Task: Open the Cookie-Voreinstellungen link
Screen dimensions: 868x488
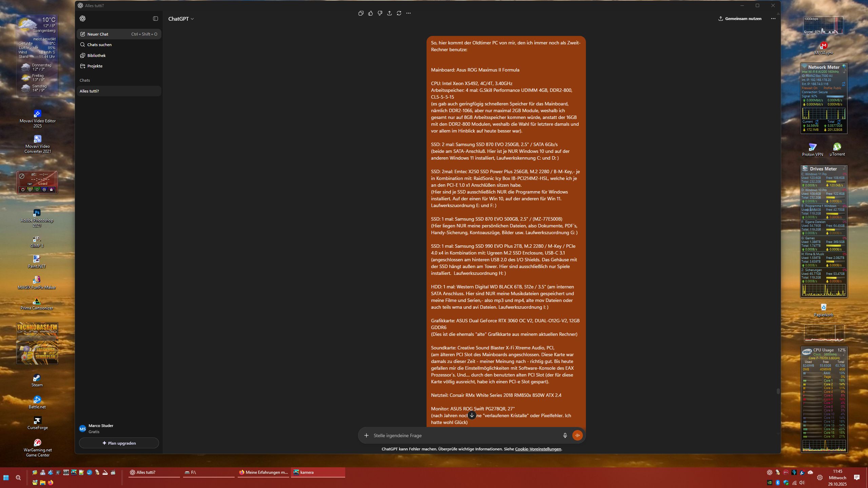Action: coord(538,449)
